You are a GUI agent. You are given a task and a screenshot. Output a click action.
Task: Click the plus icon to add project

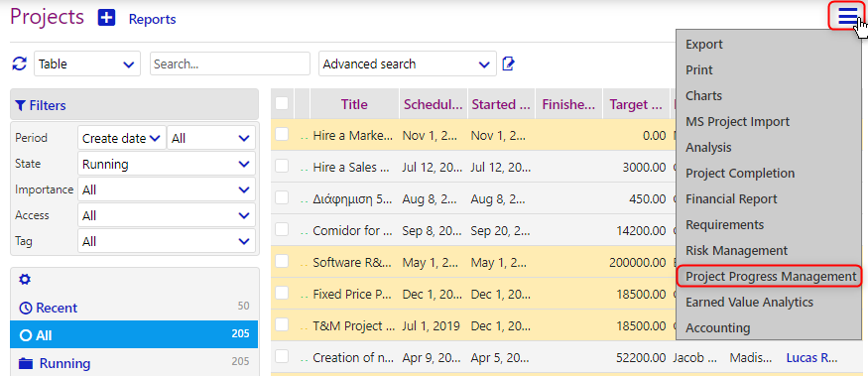click(x=106, y=18)
